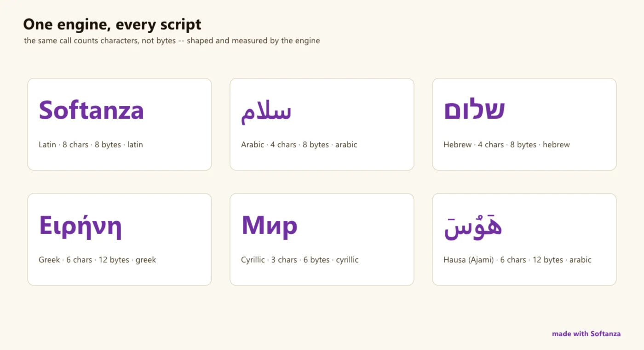Click the caption 'Hausa (Ajami) · 6 chars · 12 bytes · arabic'
The height and width of the screenshot is (350, 644).
pyautogui.click(x=517, y=260)
